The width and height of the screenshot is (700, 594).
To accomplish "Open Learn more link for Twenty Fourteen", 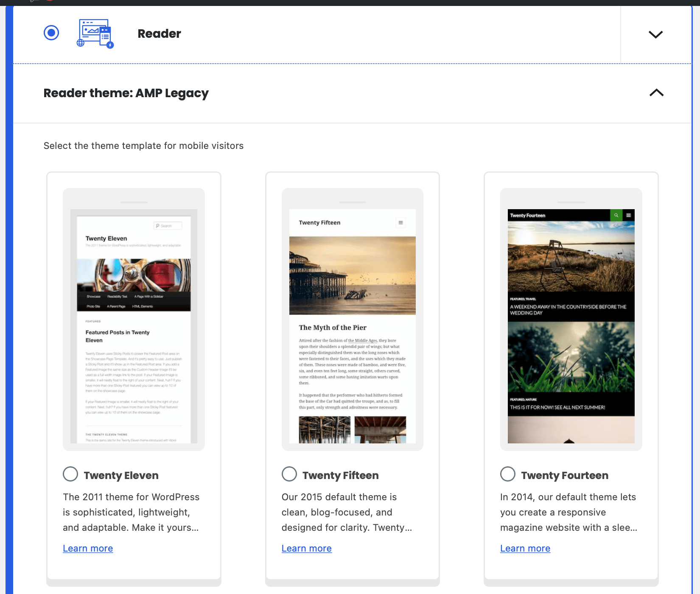I will (525, 548).
